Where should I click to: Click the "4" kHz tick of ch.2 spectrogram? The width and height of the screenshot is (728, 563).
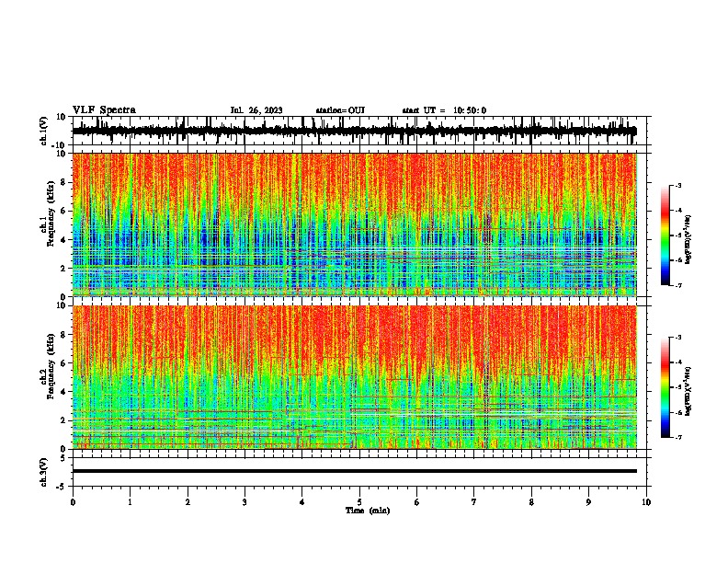coord(64,392)
